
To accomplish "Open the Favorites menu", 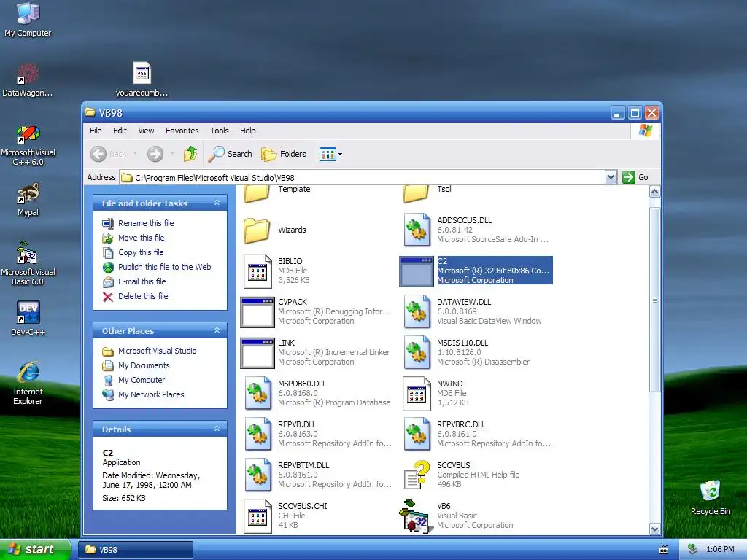I will (x=182, y=131).
